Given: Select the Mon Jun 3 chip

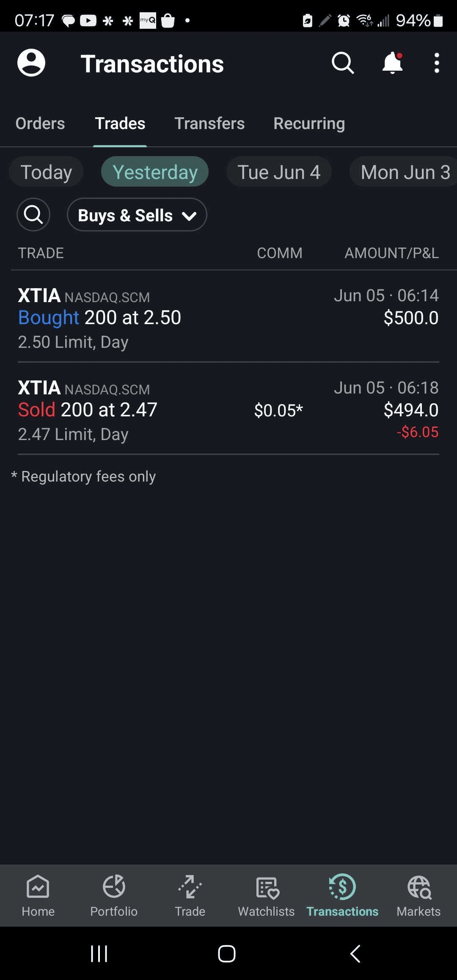Looking at the screenshot, I should [404, 172].
